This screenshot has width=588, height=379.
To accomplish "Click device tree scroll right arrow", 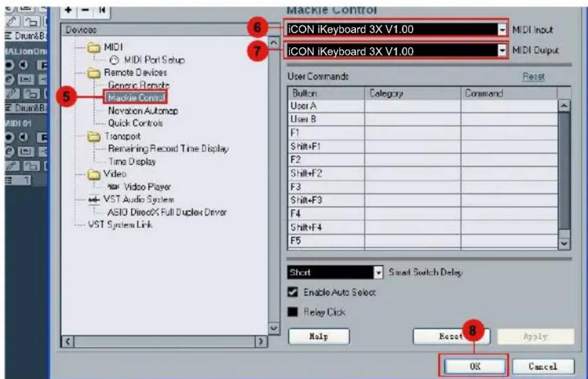I will tap(261, 341).
